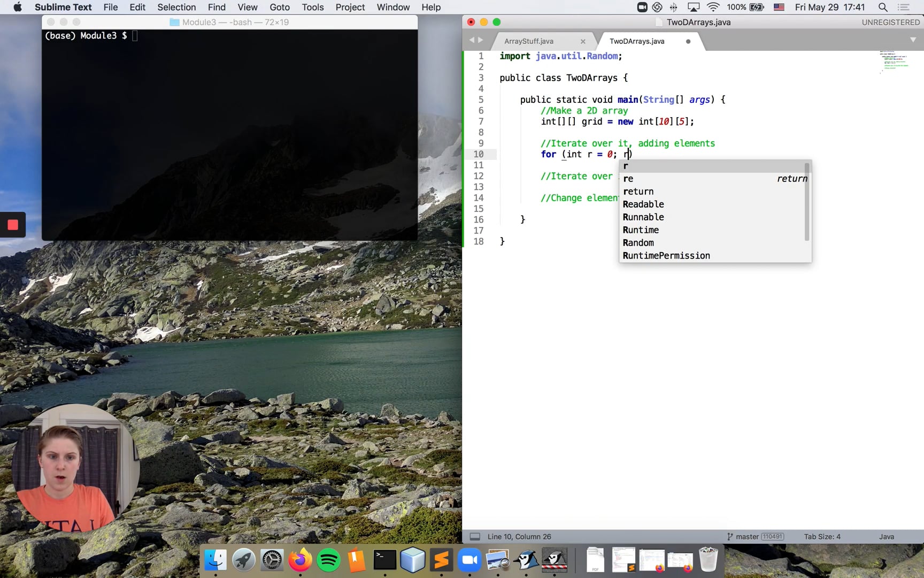The height and width of the screenshot is (578, 924).
Task: Select Random from the autocomplete list
Action: [x=638, y=242]
